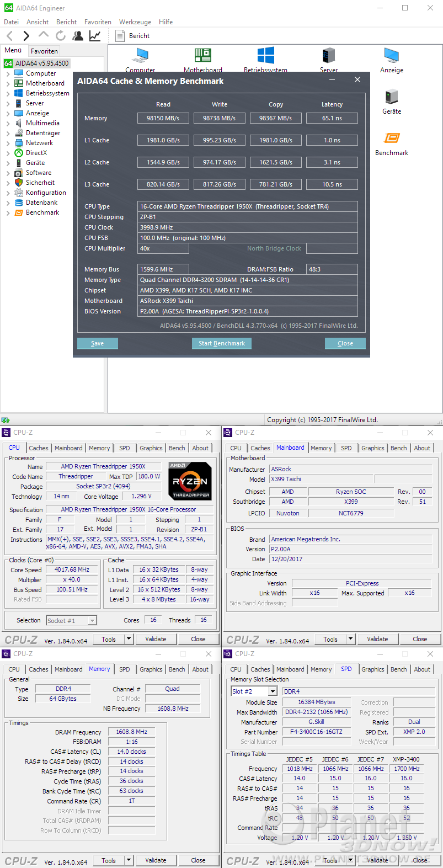Click the Memory Latency 65.1 ns value
Image resolution: width=443 pixels, height=868 pixels.
click(332, 118)
